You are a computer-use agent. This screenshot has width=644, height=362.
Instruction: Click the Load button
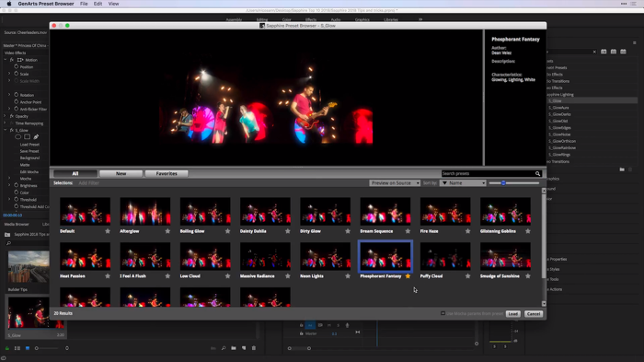pos(513,314)
